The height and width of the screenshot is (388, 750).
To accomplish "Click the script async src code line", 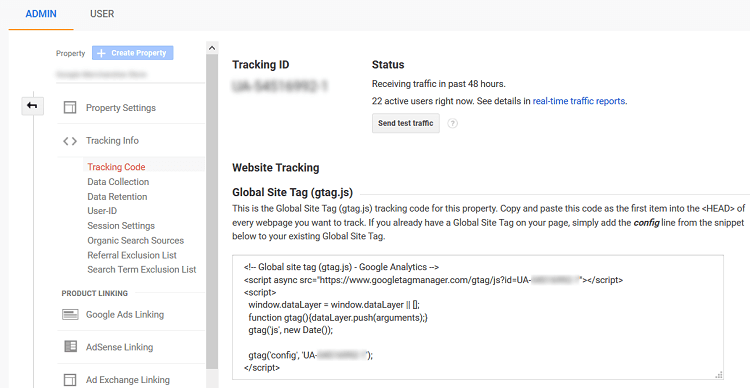I will coord(433,280).
